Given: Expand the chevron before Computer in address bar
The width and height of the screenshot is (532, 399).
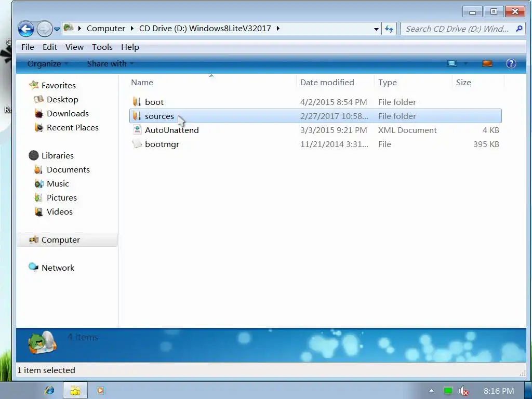Looking at the screenshot, I should [x=79, y=29].
